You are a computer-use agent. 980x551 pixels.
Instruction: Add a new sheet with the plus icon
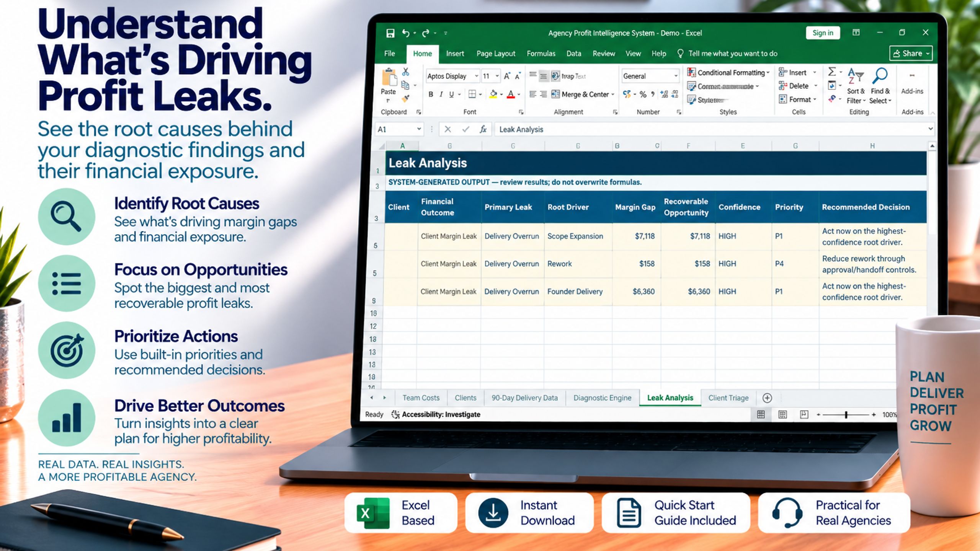pyautogui.click(x=767, y=398)
